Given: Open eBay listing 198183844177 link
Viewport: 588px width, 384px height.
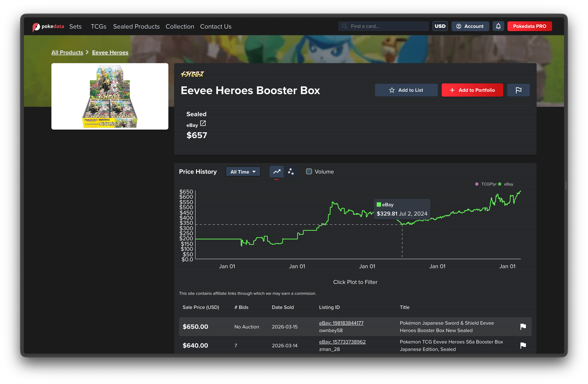Looking at the screenshot, I should coord(341,323).
